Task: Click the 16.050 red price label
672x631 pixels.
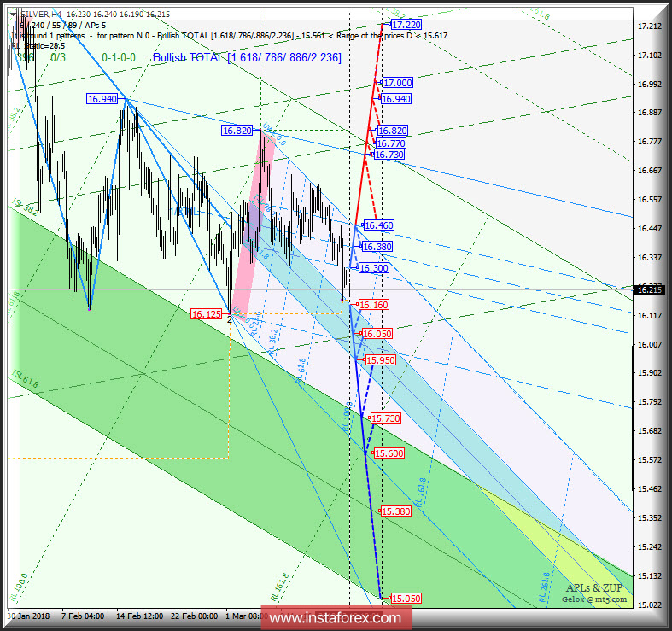Action: (377, 334)
